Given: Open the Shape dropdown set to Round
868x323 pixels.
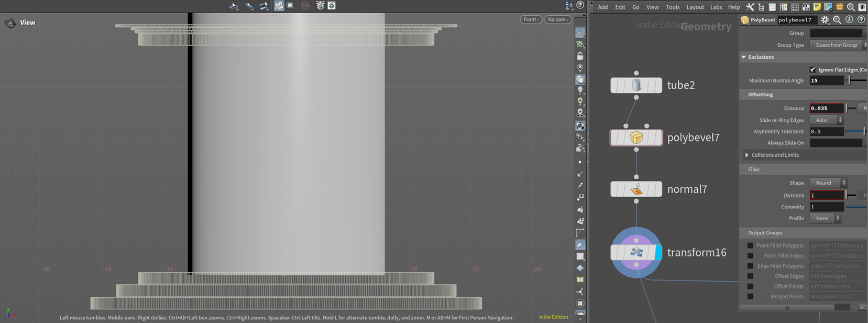Looking at the screenshot, I should click(828, 183).
